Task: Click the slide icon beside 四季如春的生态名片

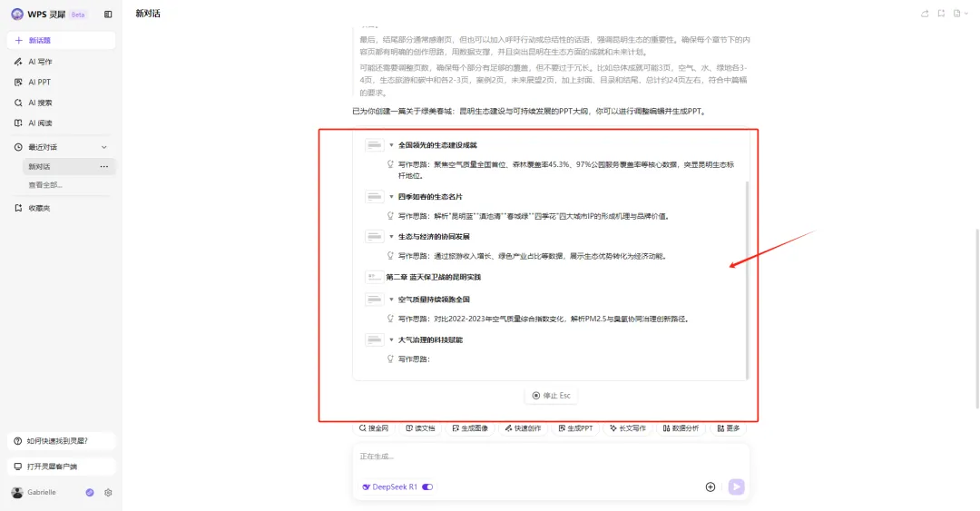Action: [x=375, y=197]
